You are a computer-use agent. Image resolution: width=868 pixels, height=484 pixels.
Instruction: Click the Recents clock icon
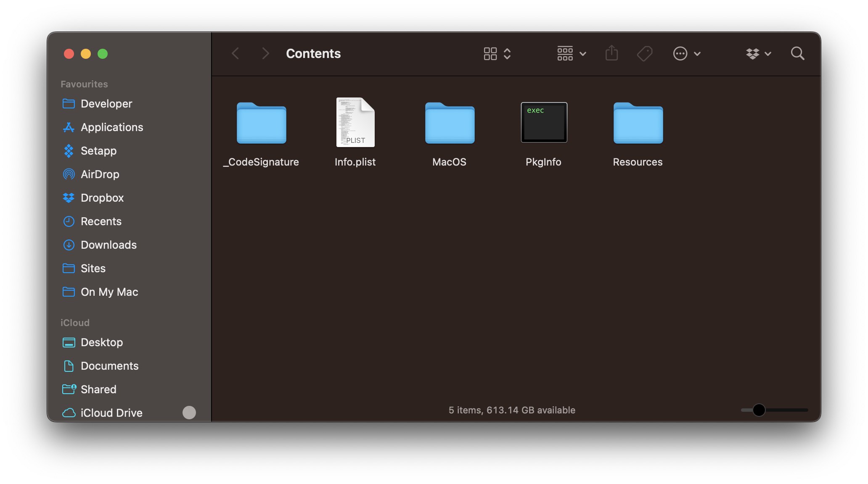[x=69, y=221]
